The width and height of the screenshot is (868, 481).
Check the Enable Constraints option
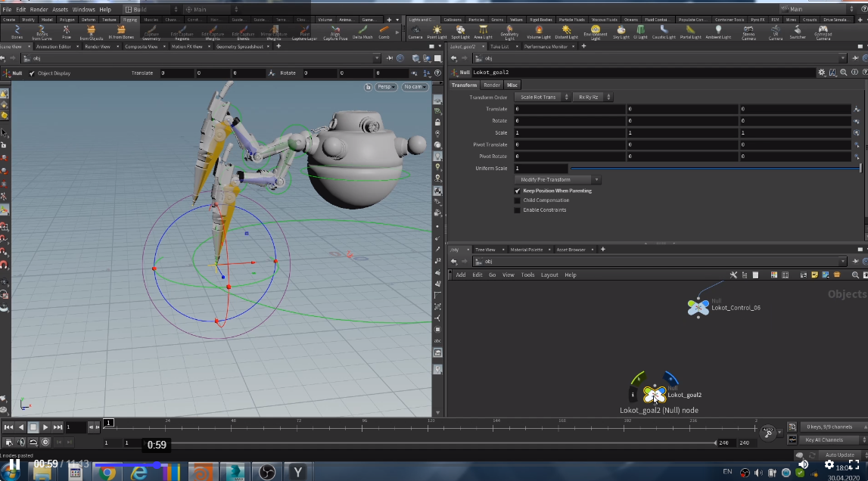pos(518,210)
